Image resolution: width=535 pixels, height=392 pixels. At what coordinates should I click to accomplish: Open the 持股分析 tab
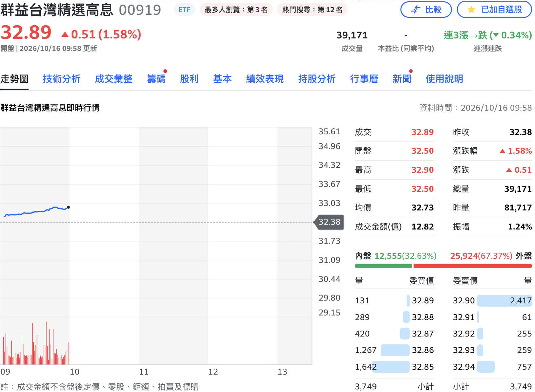[x=317, y=79]
